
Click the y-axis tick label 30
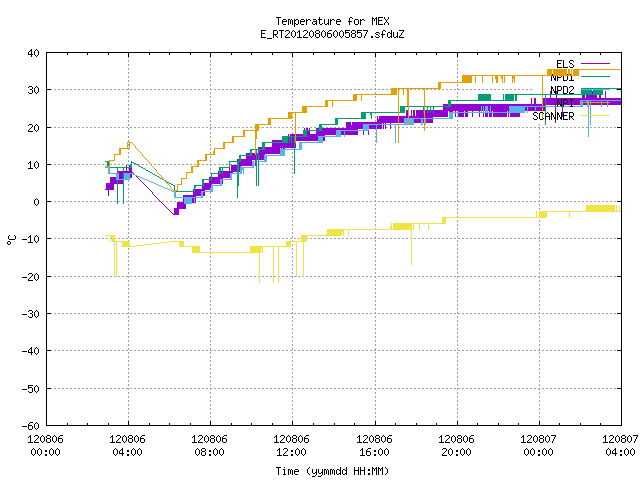pyautogui.click(x=33, y=90)
